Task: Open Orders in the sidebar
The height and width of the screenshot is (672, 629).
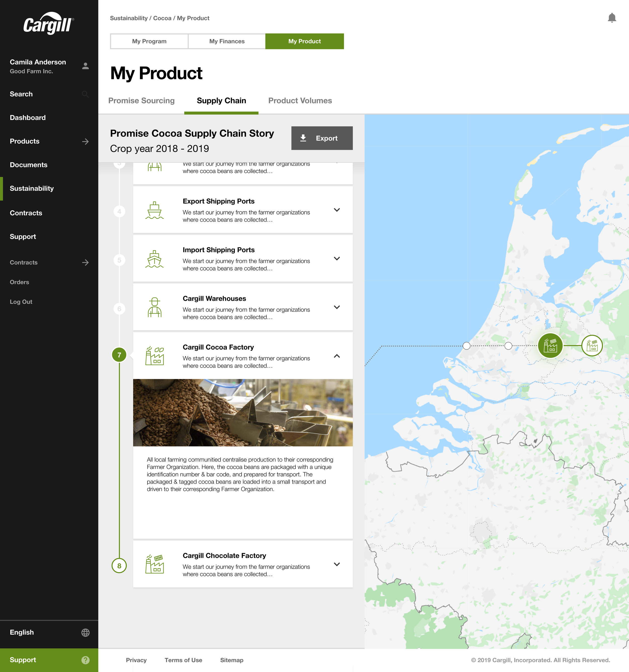Action: tap(20, 282)
